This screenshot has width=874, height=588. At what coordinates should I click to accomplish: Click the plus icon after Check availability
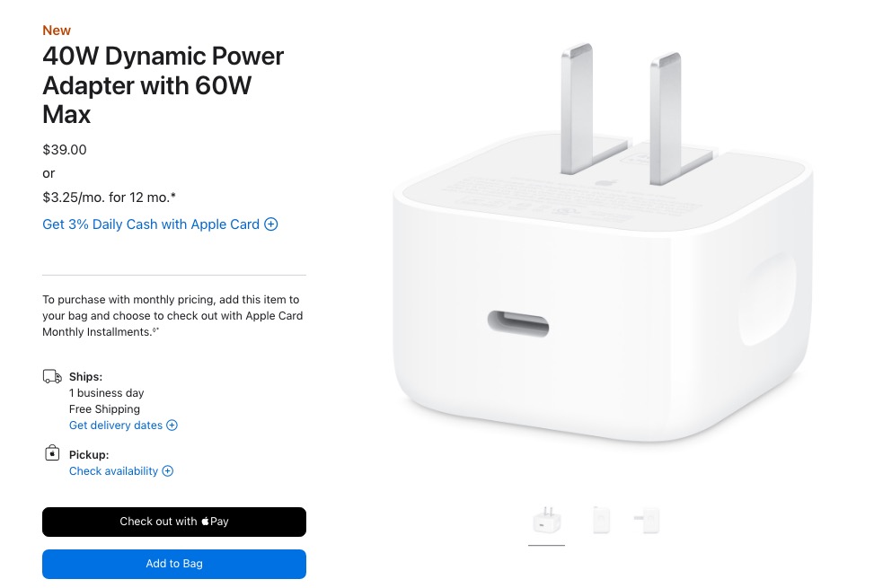[168, 471]
